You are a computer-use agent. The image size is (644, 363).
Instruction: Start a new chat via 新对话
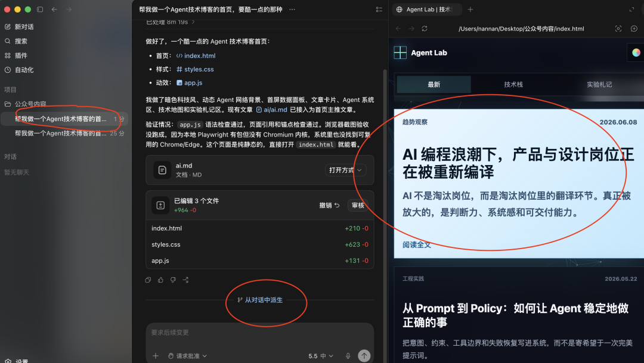click(x=19, y=27)
